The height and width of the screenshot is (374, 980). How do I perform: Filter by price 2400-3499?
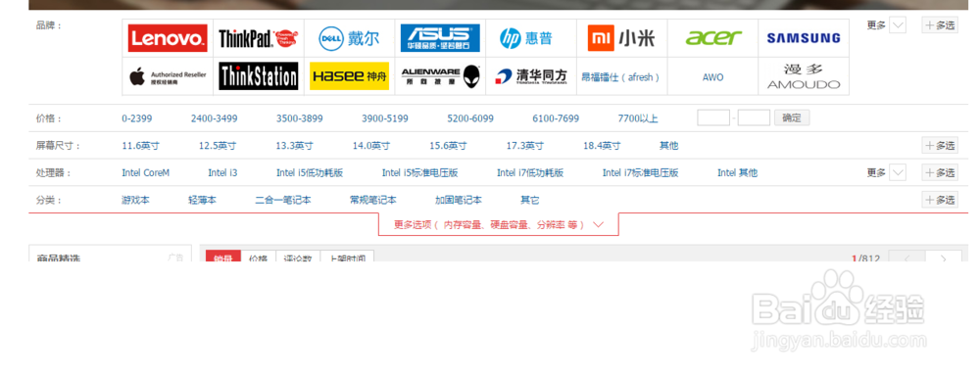[215, 118]
